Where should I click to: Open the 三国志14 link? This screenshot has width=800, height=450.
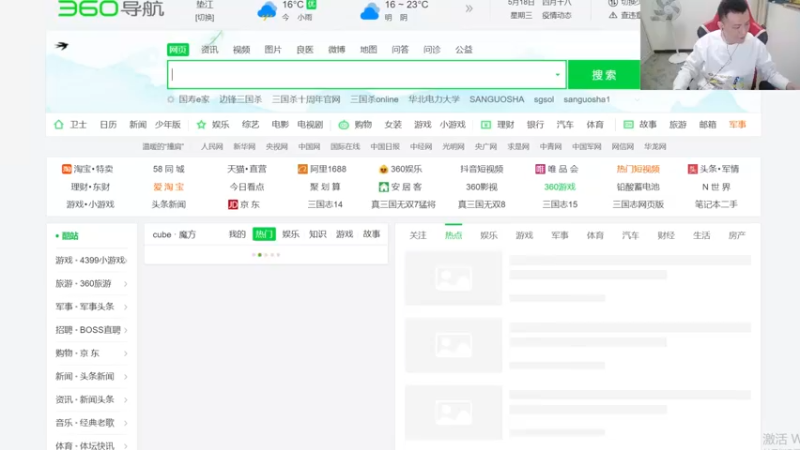click(x=325, y=205)
